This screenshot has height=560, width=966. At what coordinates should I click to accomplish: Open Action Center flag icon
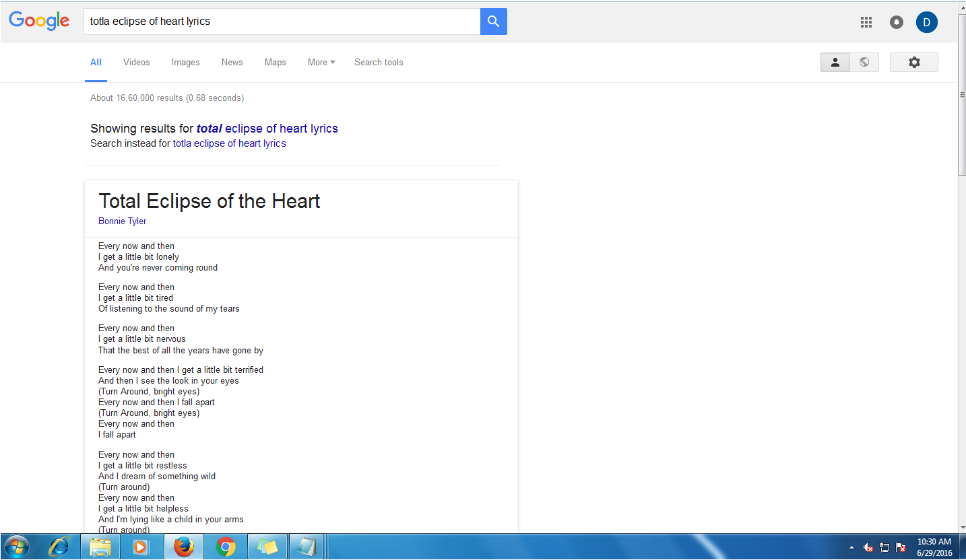[900, 547]
